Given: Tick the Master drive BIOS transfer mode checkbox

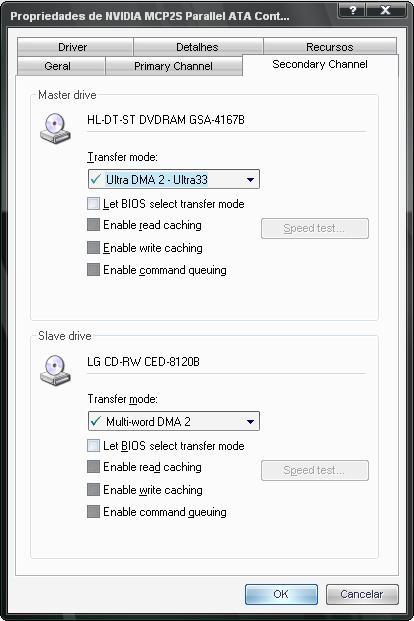Looking at the screenshot, I should click(93, 204).
